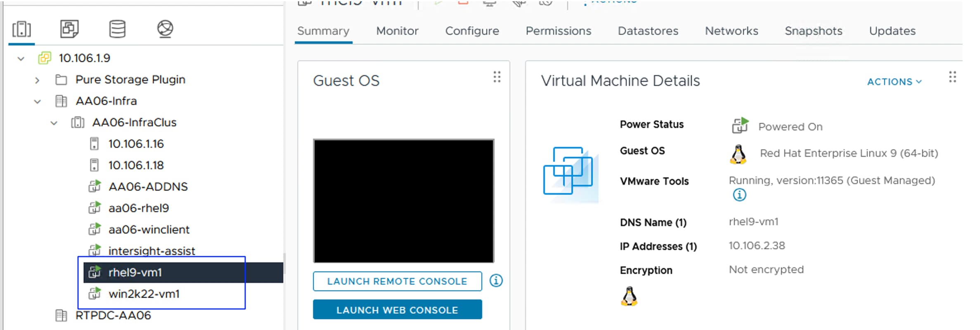Image resolution: width=980 pixels, height=330 pixels.
Task: View the Datastores tab
Action: click(648, 31)
